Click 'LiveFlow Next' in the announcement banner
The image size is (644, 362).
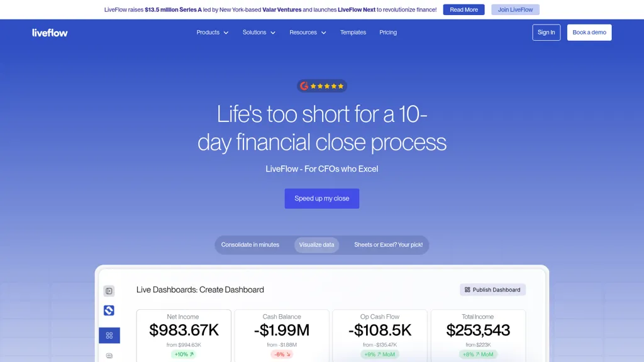coord(357,9)
